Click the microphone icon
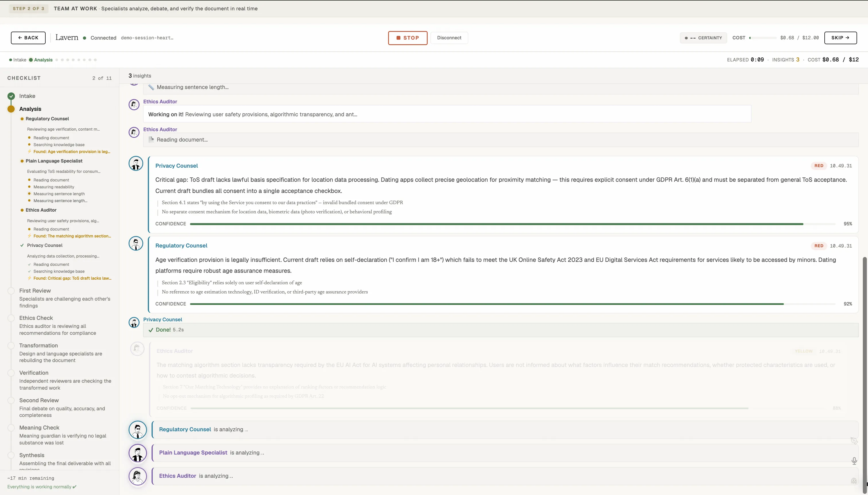This screenshot has width=868, height=495. coord(854,461)
